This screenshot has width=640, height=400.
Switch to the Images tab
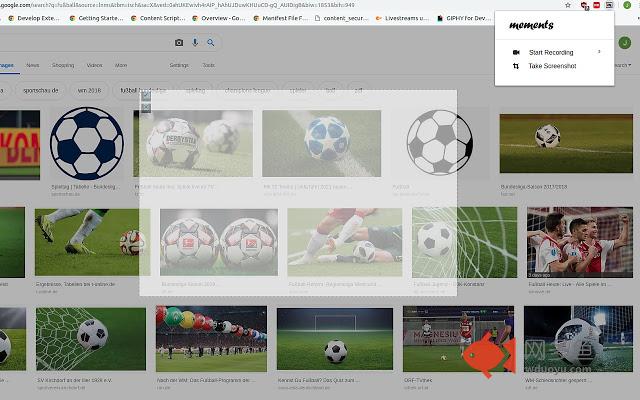point(7,65)
